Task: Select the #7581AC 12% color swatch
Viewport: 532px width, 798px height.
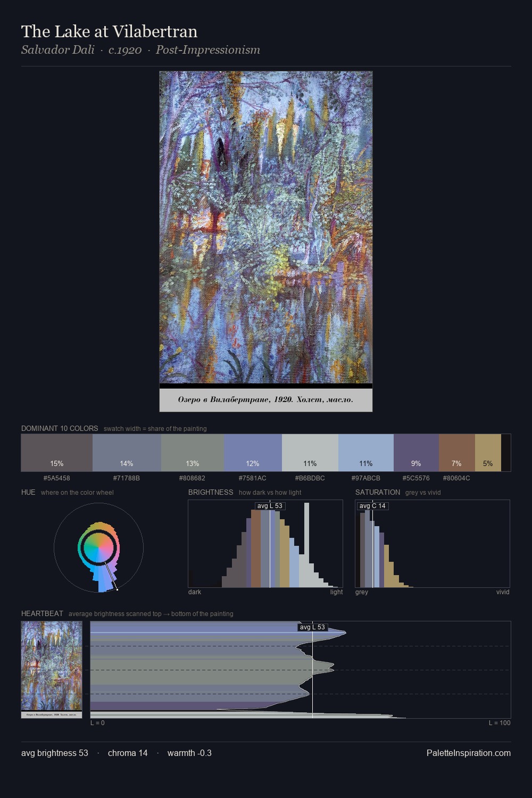Action: (x=253, y=453)
